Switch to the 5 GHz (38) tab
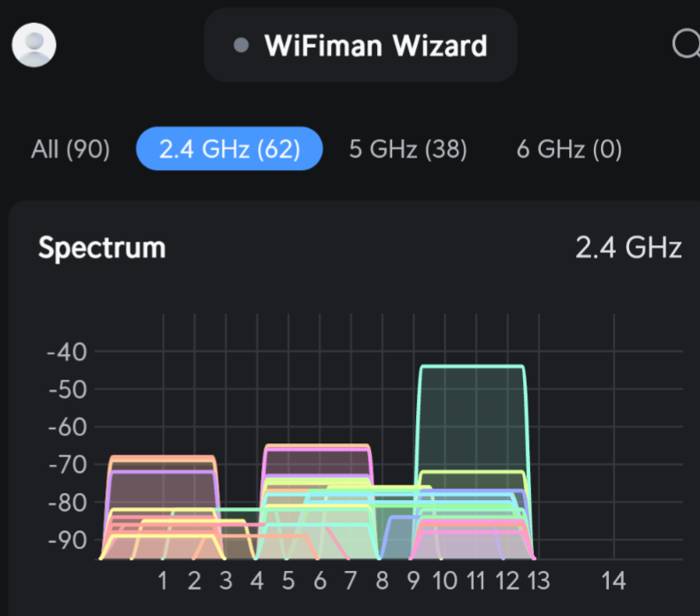Screen dimensions: 700x616 (408, 150)
